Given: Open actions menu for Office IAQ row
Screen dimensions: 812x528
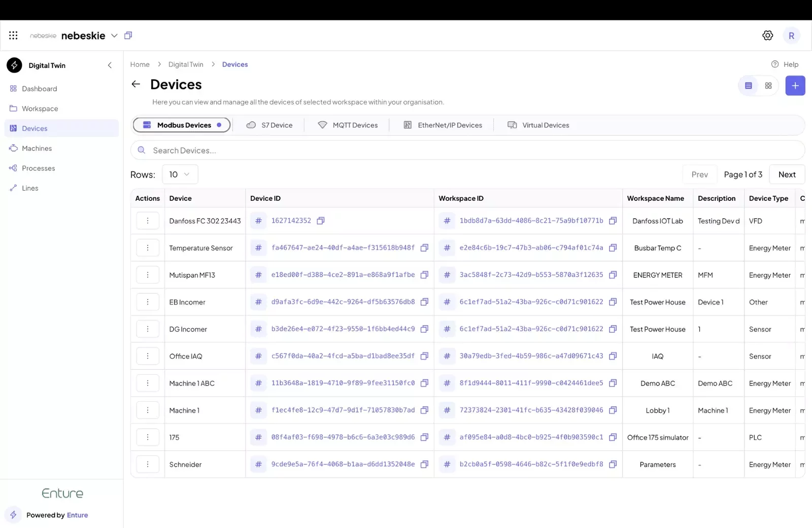Looking at the screenshot, I should coord(148,356).
